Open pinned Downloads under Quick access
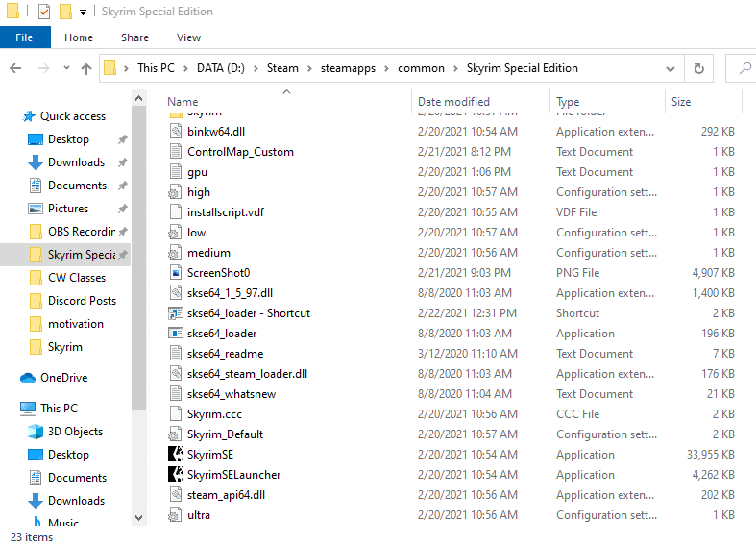Image resolution: width=756 pixels, height=546 pixels. pos(76,162)
